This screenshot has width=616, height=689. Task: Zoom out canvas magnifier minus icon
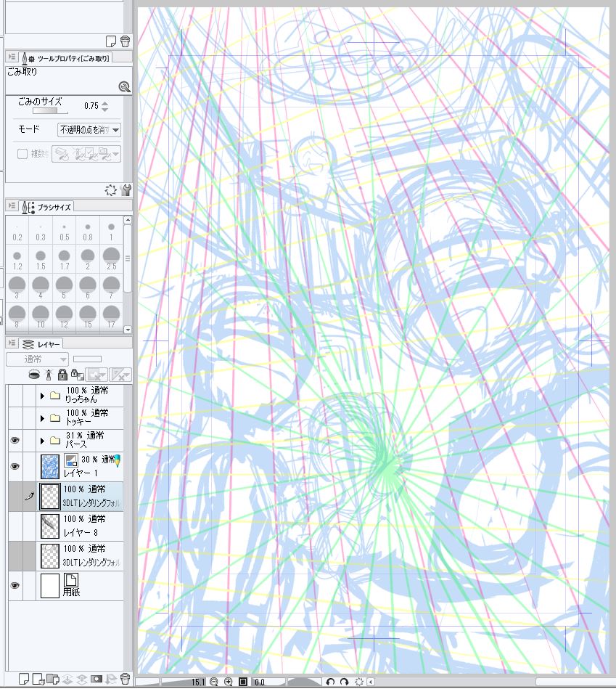(214, 682)
